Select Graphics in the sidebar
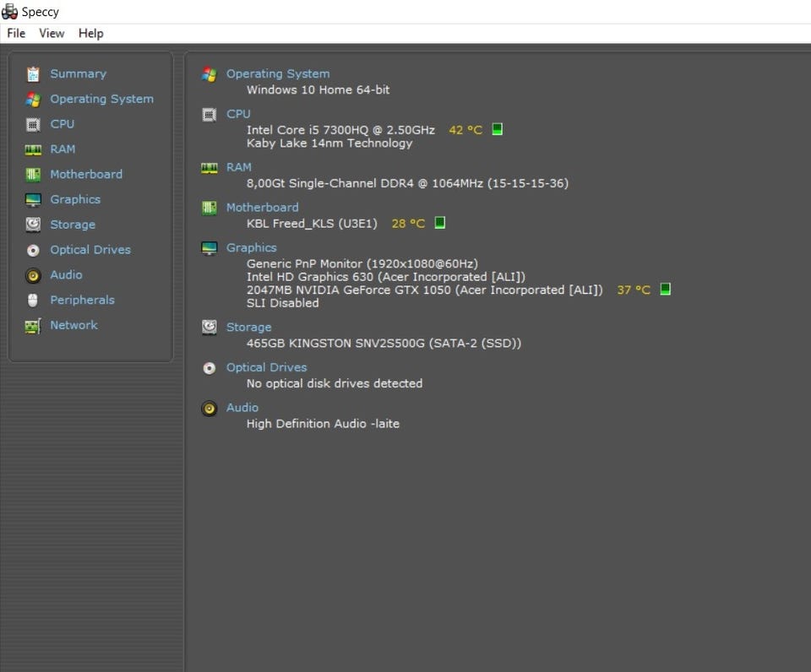 [75, 199]
